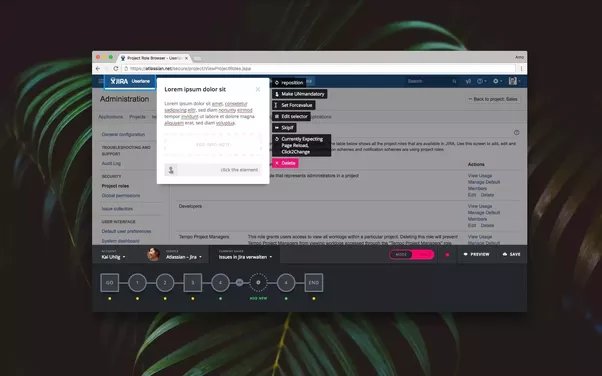Toggle the MODE switch
Viewport: 602px width, 376px height.
coord(412,254)
